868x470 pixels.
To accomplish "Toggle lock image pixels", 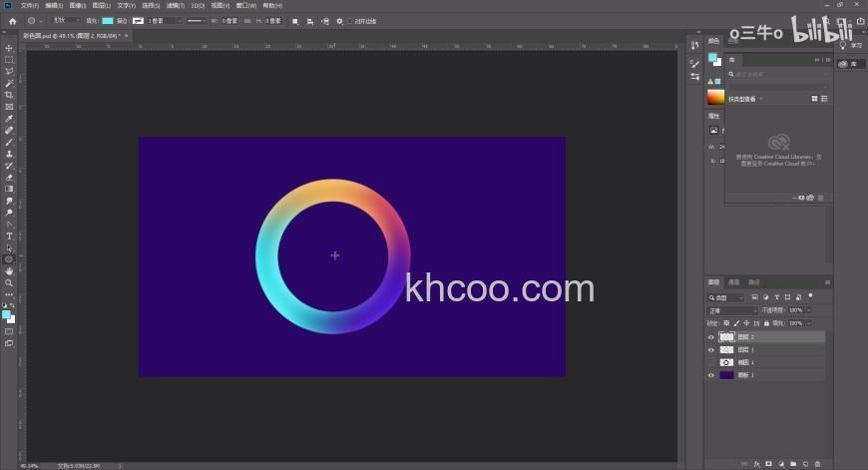I will pos(736,323).
